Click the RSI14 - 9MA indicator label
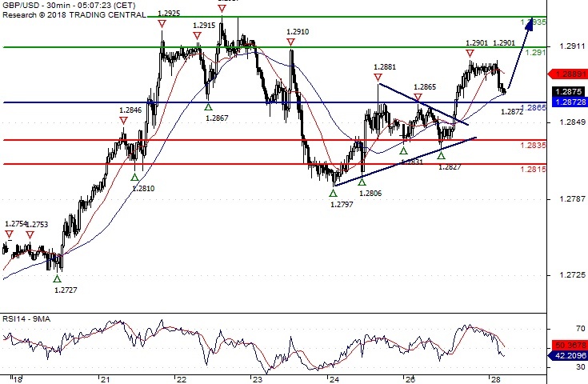The height and width of the screenshot is (384, 588). (26, 318)
